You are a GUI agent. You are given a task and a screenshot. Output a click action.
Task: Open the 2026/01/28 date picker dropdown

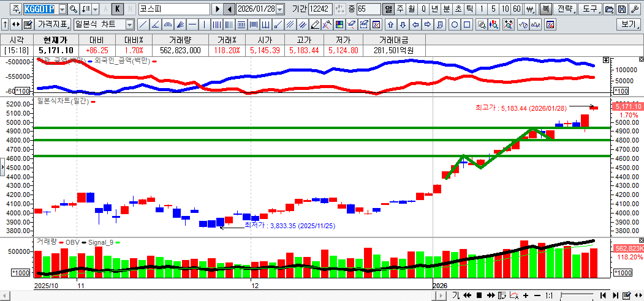[x=280, y=9]
